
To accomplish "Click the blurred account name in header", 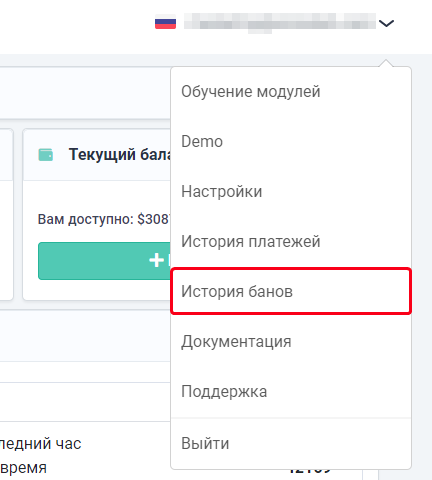I will tap(280, 23).
